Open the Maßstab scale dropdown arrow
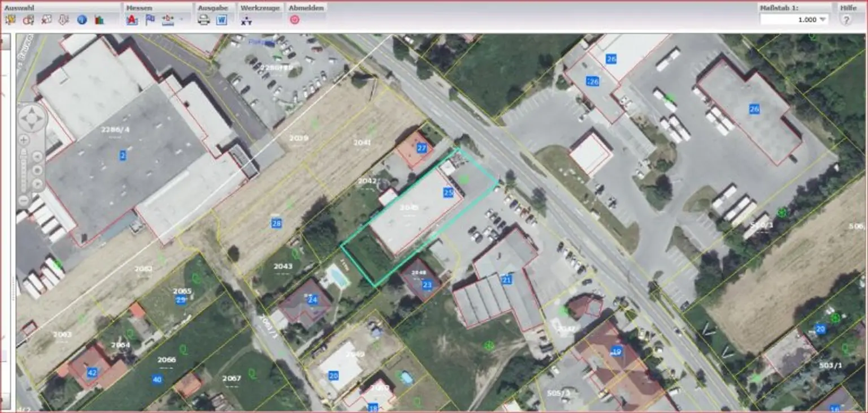Viewport: 868px width, 413px height. (x=823, y=19)
